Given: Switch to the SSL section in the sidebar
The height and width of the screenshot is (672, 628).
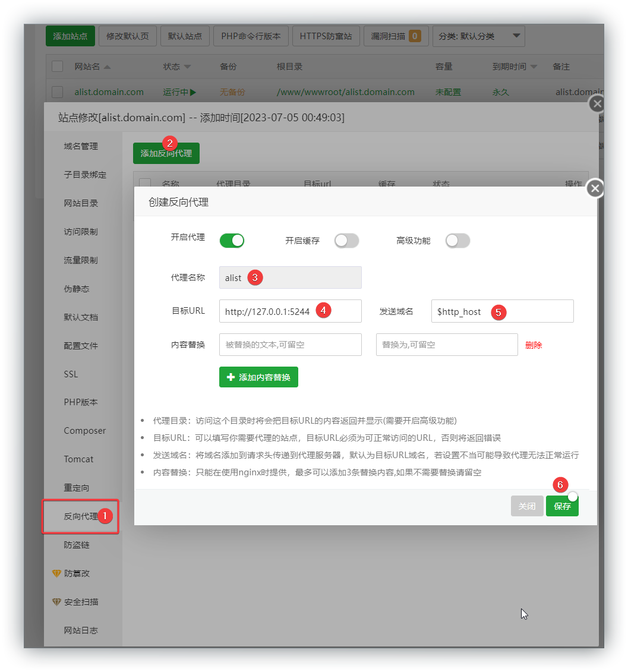Looking at the screenshot, I should click(x=71, y=374).
